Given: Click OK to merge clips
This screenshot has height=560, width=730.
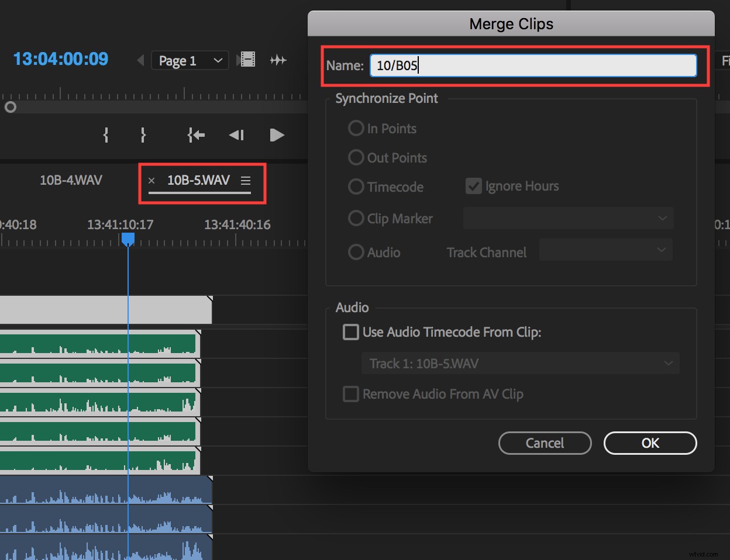Looking at the screenshot, I should click(650, 443).
